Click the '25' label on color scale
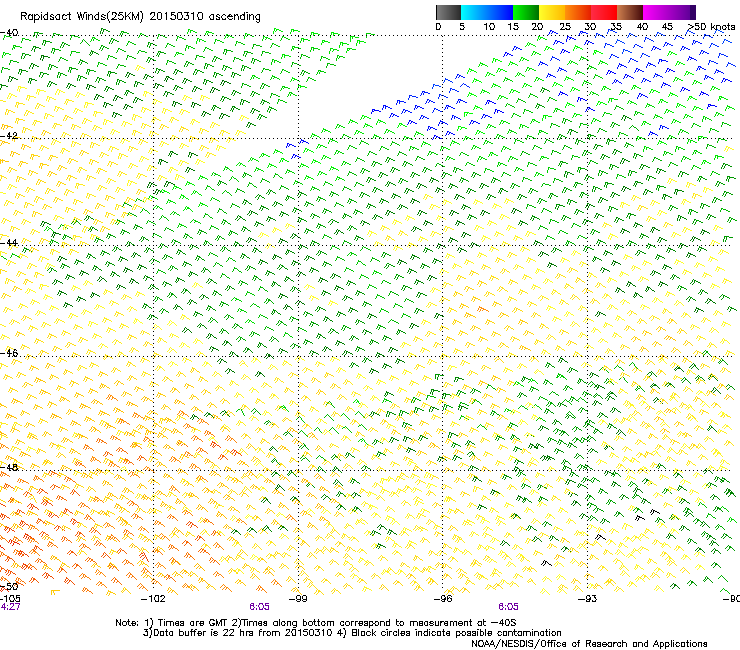 point(564,27)
